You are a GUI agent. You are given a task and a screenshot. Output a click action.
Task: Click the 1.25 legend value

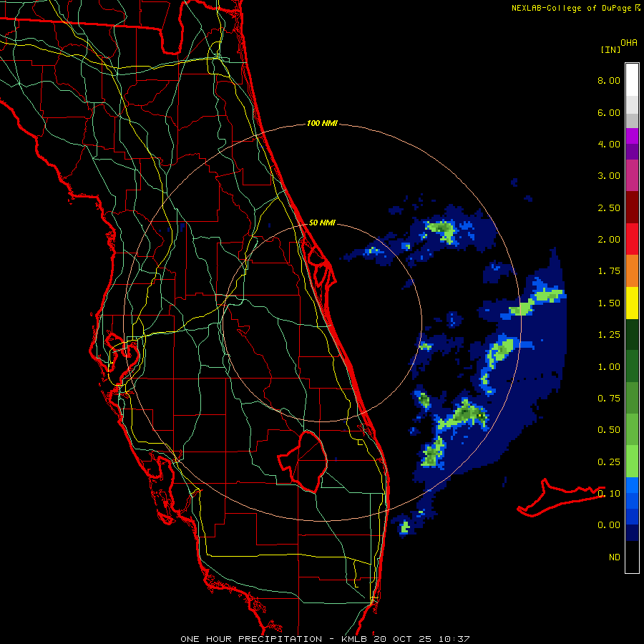coord(609,335)
